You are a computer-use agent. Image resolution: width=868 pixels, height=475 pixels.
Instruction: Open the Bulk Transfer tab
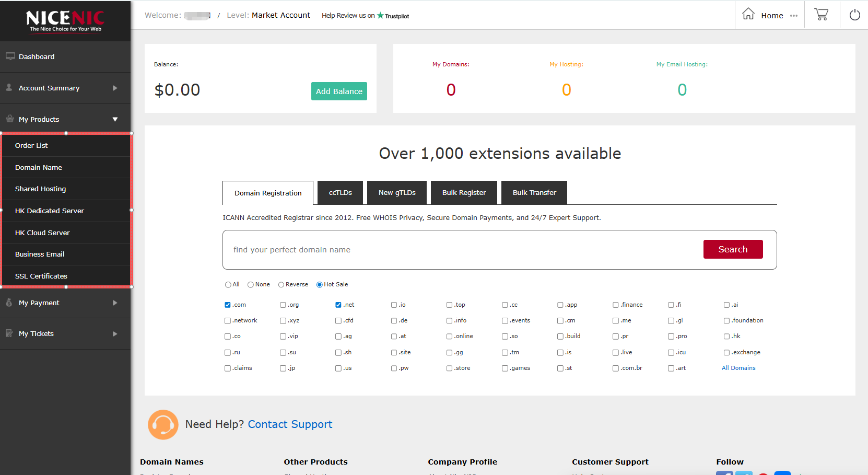[534, 192]
